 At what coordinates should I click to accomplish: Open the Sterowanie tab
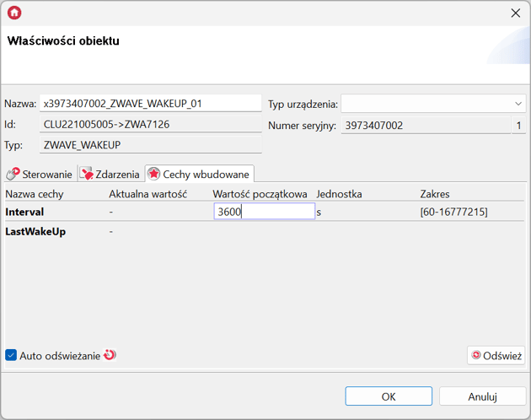[x=40, y=174]
